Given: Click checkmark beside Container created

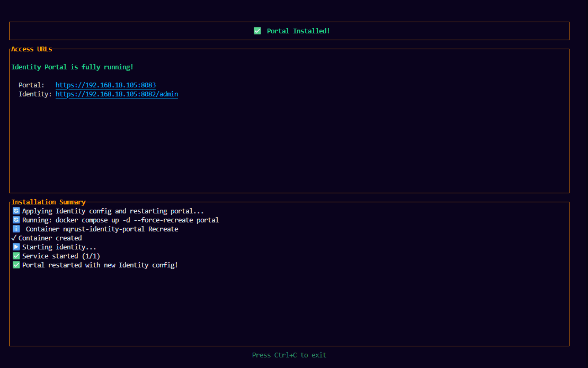Looking at the screenshot, I should pyautogui.click(x=14, y=238).
